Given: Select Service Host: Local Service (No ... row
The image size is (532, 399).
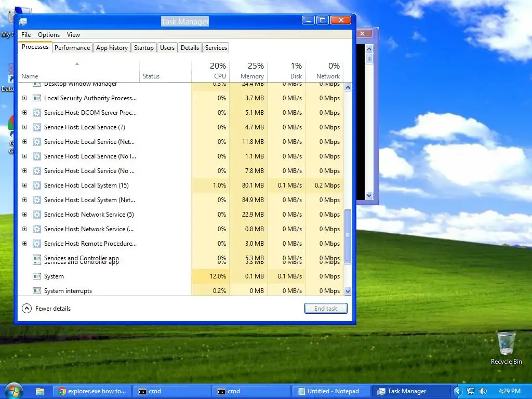Looking at the screenshot, I should [181, 170].
